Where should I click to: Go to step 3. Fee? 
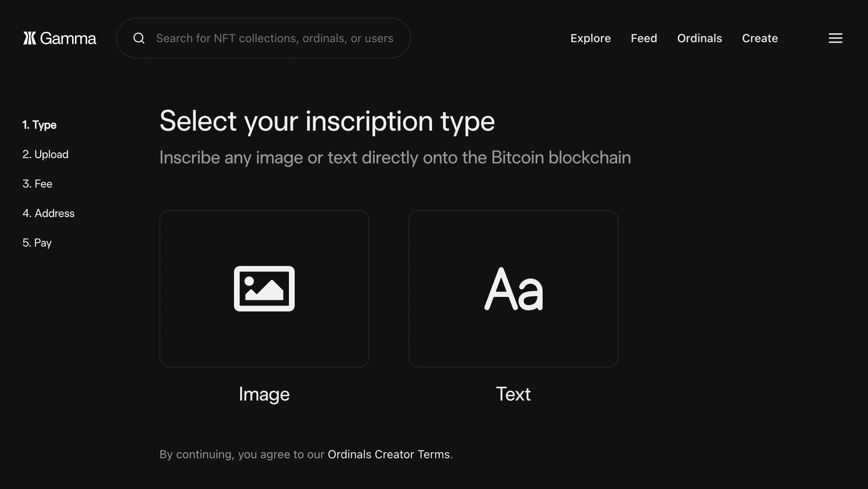pos(37,184)
